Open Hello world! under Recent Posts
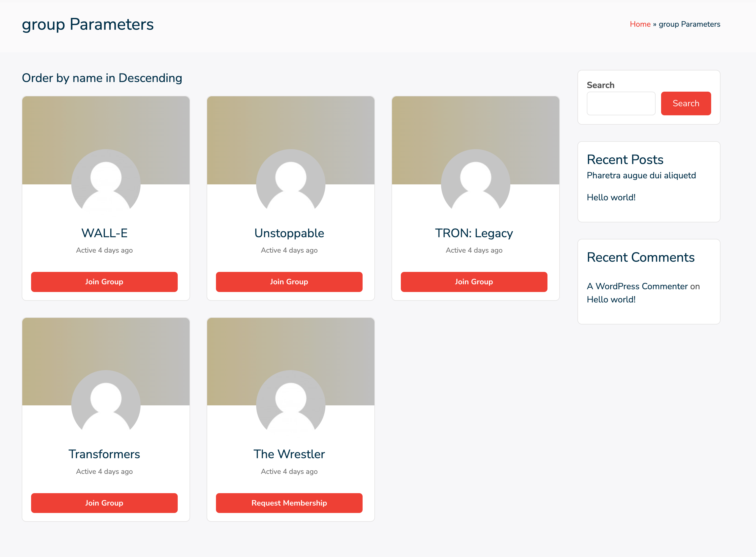This screenshot has width=756, height=557. coord(611,197)
